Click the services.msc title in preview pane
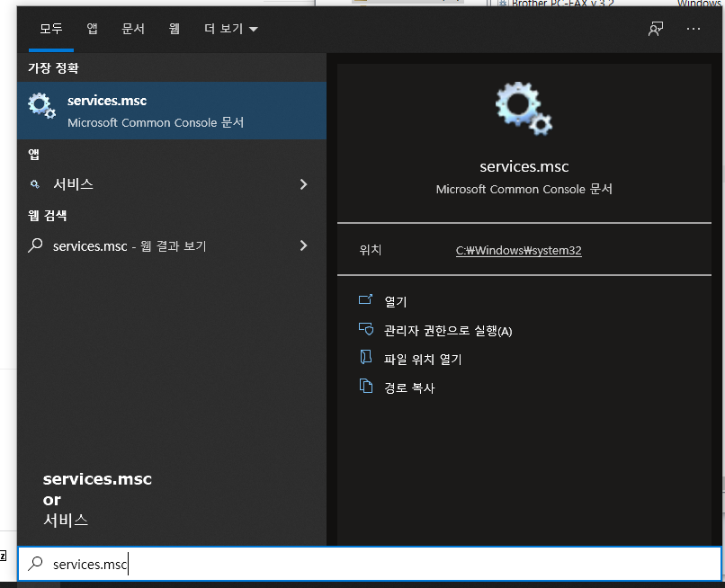This screenshot has width=725, height=588. (524, 166)
